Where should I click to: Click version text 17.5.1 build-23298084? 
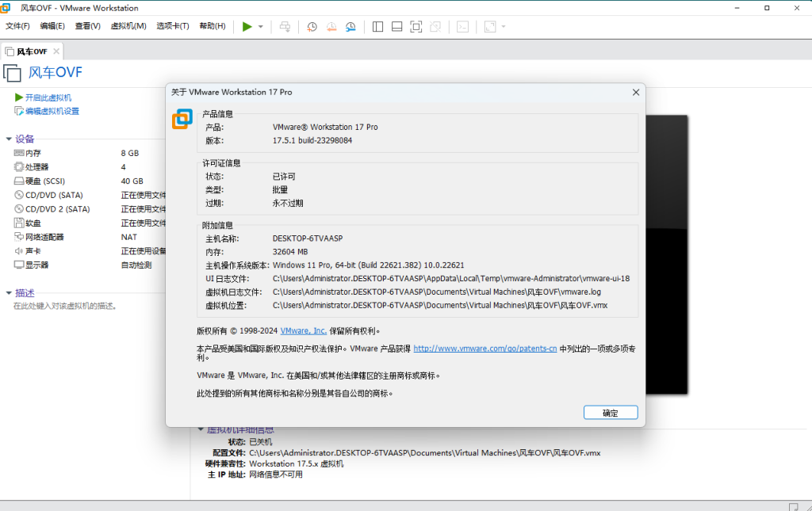[312, 141]
